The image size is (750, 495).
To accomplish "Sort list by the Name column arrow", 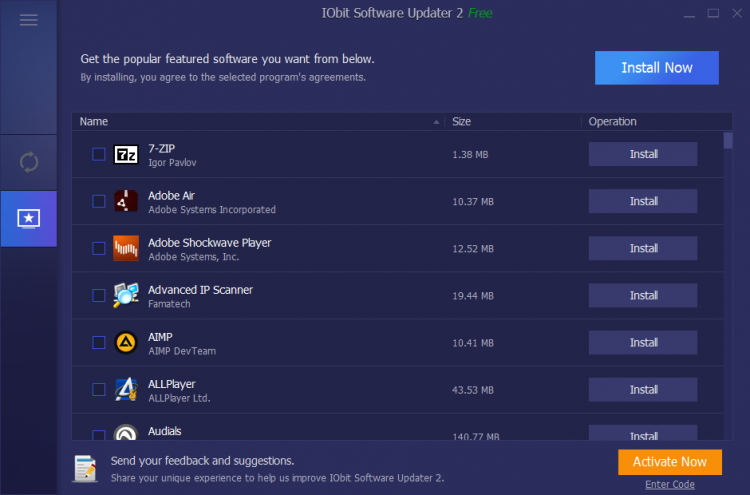I will 436,122.
